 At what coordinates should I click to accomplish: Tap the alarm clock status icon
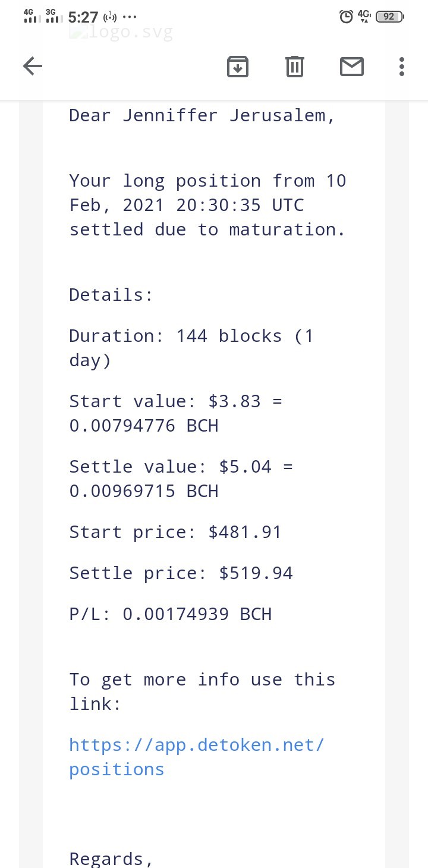pos(346,17)
